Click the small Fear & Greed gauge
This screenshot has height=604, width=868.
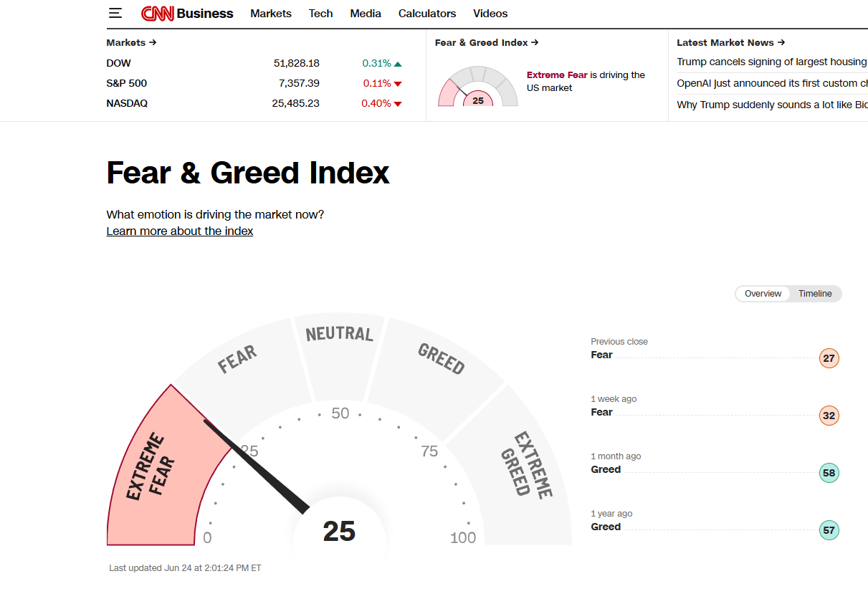[478, 86]
